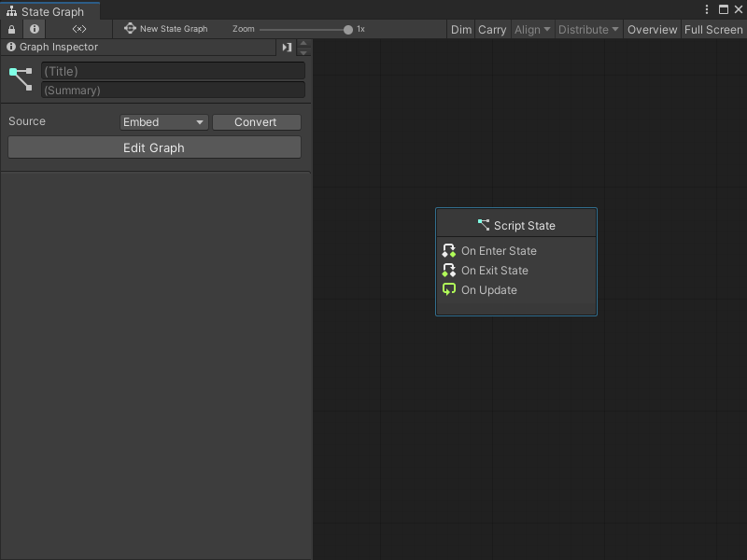Click the Script State icon in the node header

point(484,224)
